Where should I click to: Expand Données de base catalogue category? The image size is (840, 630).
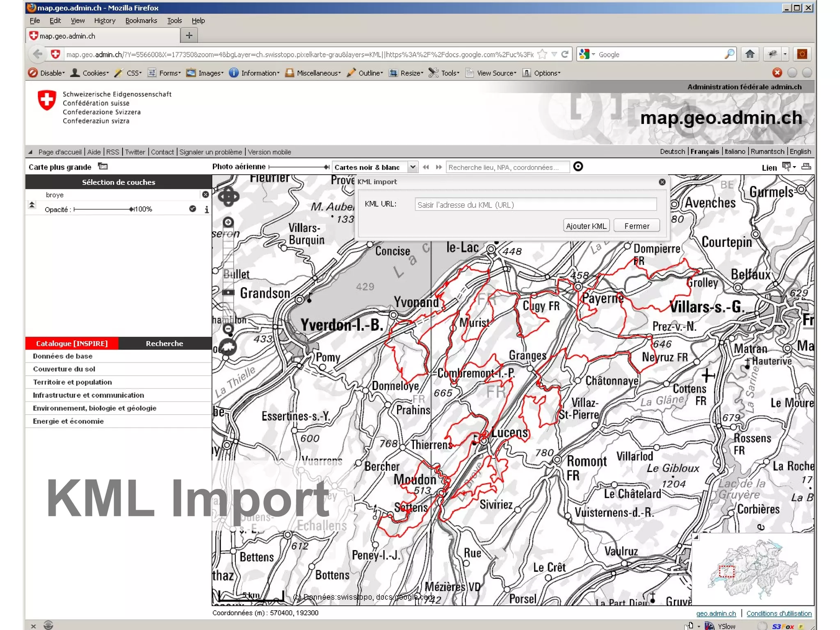tap(63, 356)
